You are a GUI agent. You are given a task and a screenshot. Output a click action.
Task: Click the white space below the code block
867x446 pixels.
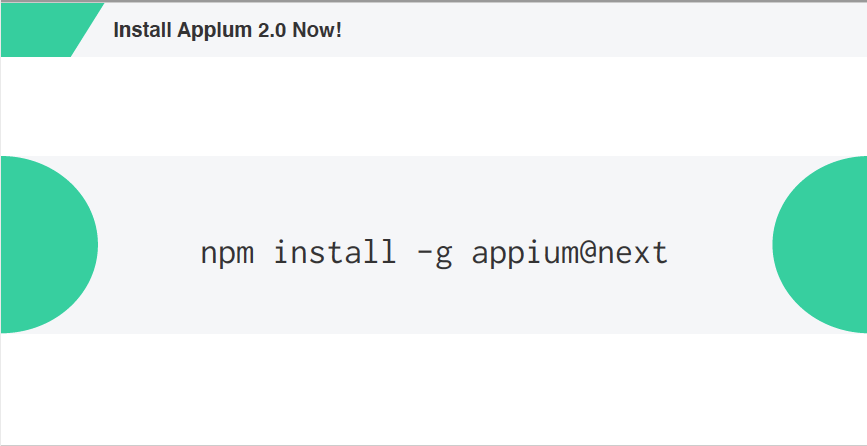[433, 388]
